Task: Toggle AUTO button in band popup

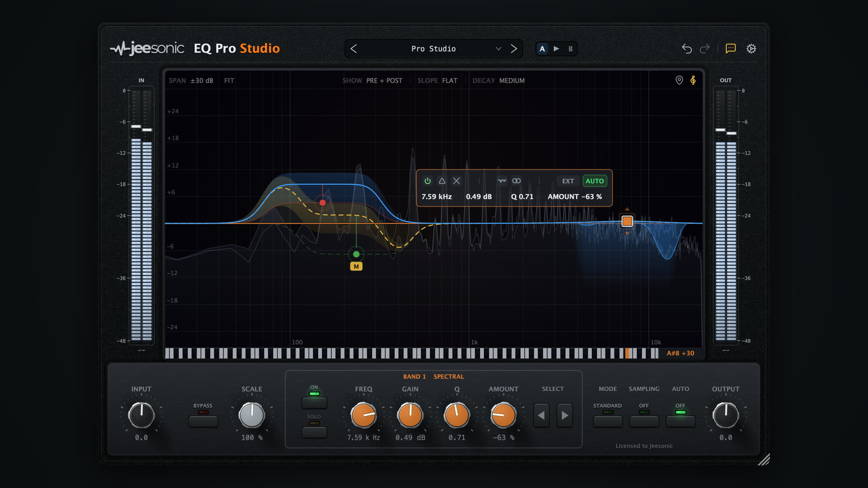Action: pyautogui.click(x=594, y=181)
